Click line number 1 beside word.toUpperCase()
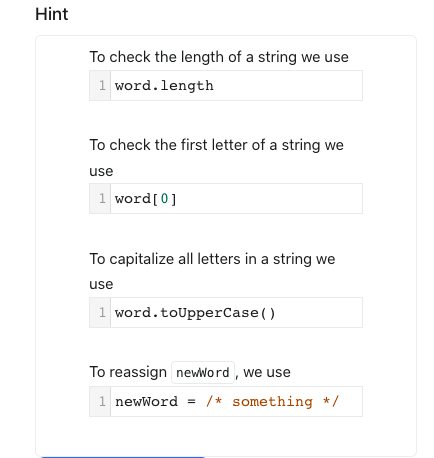 coord(102,313)
